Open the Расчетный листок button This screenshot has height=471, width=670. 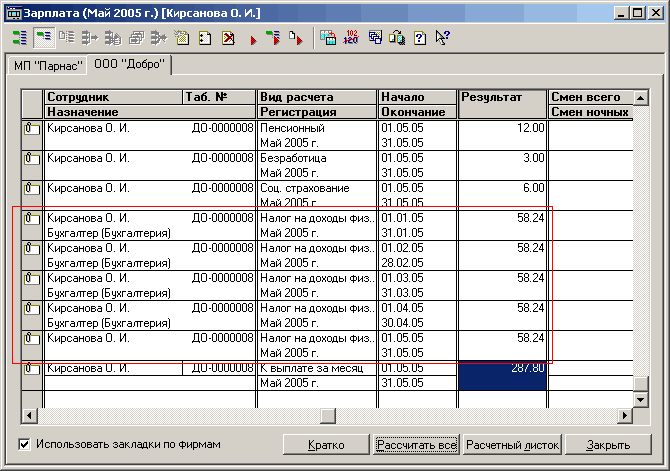[x=512, y=445]
